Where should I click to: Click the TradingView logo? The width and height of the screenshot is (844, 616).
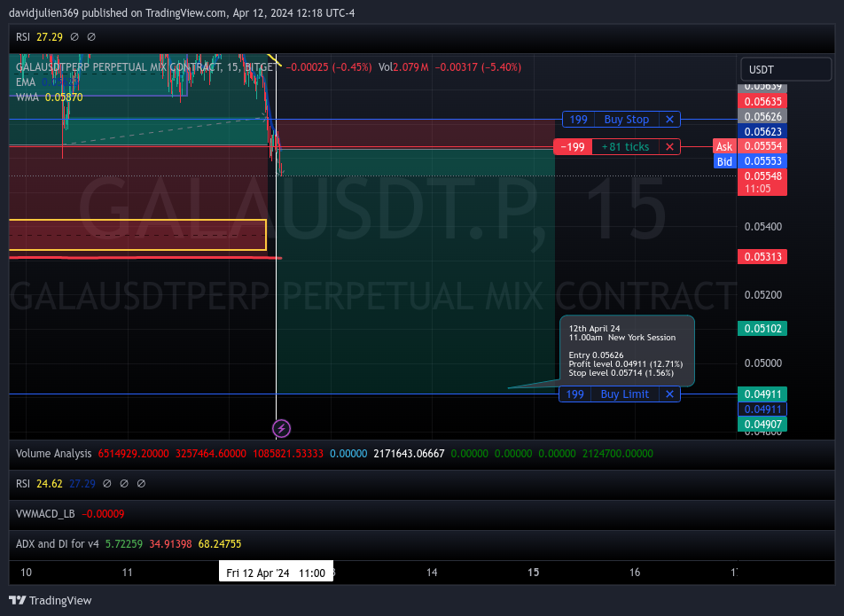(51, 600)
